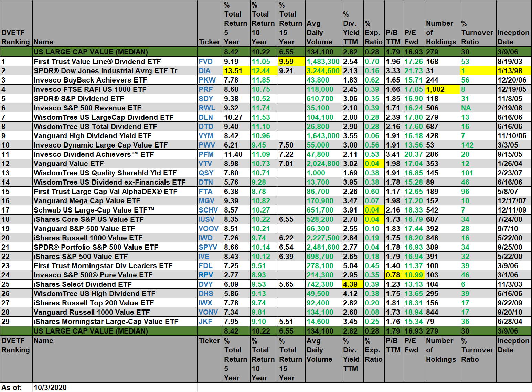Click the DVY ticker cell
The width and height of the screenshot is (532, 392).
[210, 284]
